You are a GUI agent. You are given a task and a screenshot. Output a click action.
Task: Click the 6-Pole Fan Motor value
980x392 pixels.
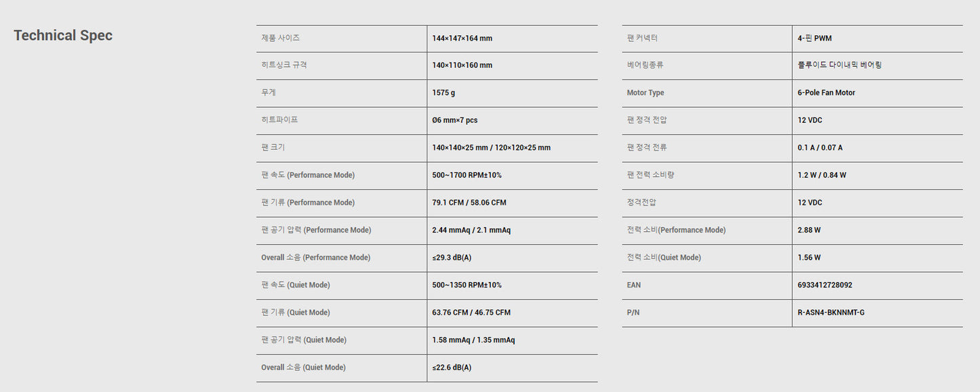[826, 93]
